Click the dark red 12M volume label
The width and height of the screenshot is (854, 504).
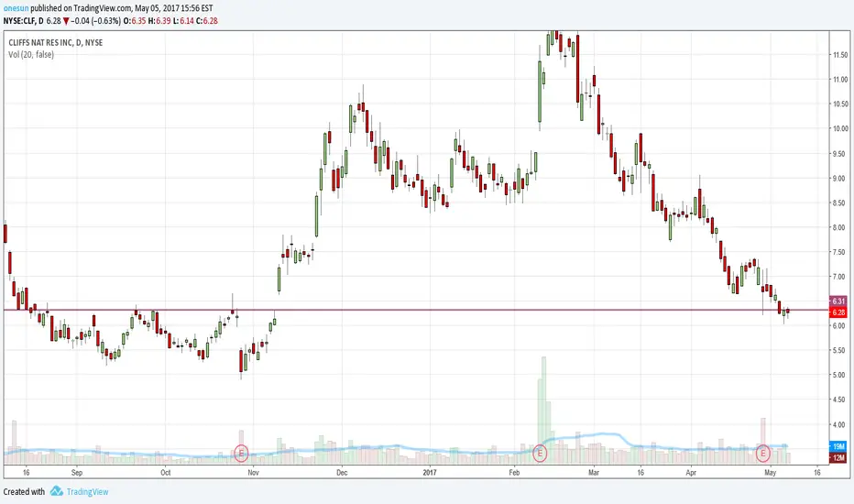point(838,458)
